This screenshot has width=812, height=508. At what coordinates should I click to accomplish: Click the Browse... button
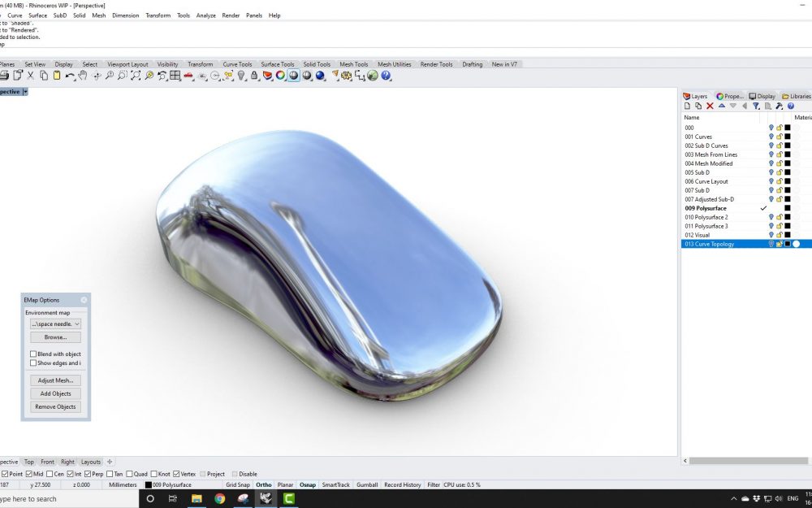pos(55,337)
